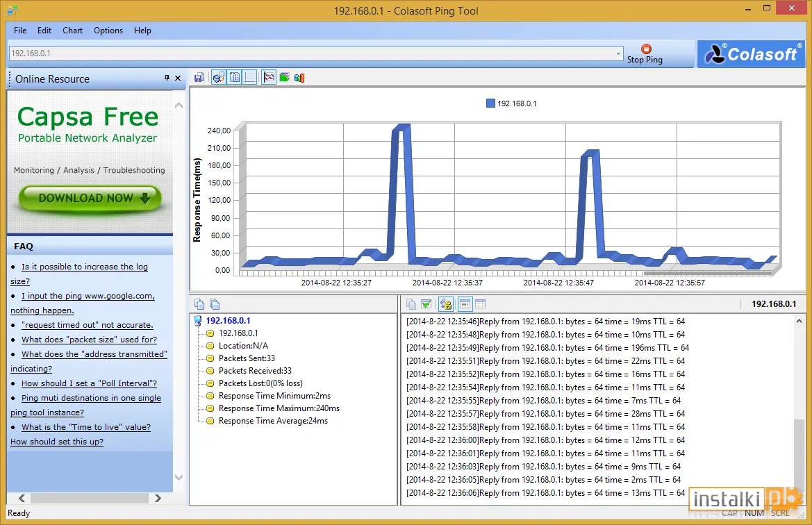
Task: Click the 240ms peak on the response time chart
Action: point(401,127)
